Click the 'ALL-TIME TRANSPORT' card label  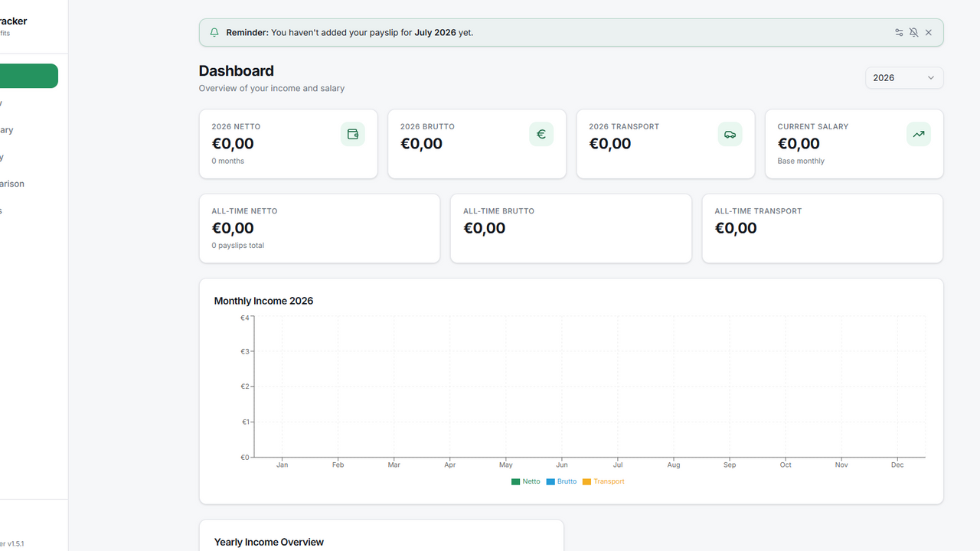click(x=758, y=211)
